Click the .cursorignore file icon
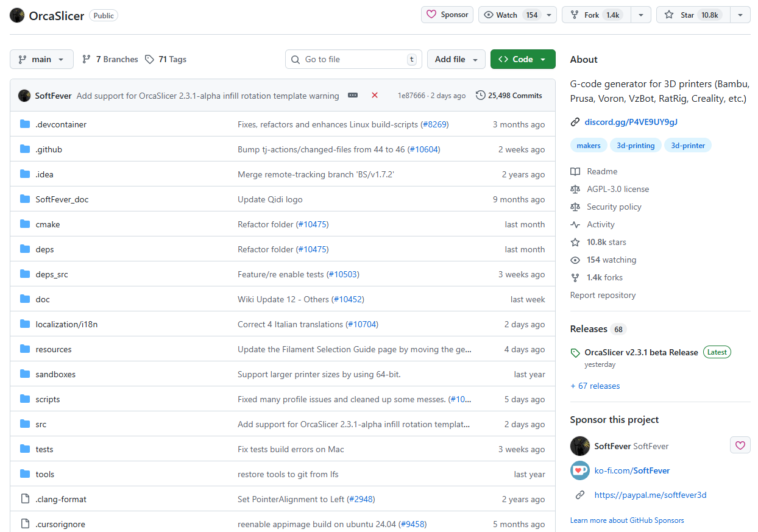 (25, 524)
